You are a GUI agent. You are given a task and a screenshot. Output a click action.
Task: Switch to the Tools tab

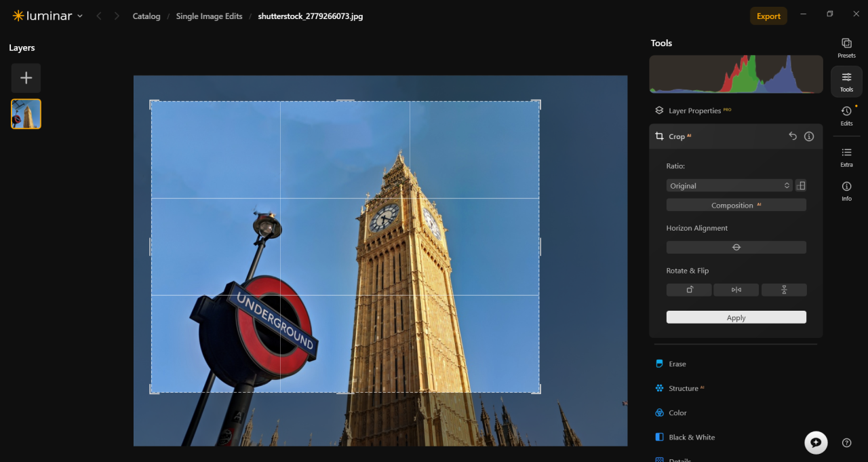pyautogui.click(x=846, y=81)
